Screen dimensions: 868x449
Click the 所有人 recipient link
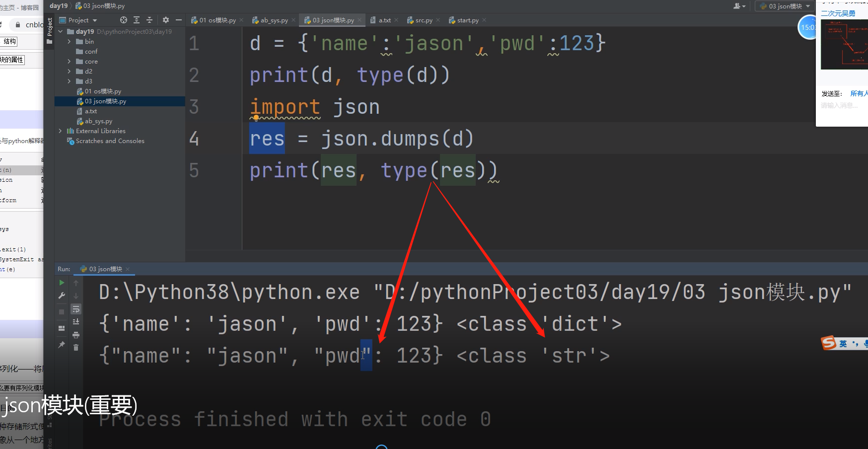pos(859,93)
